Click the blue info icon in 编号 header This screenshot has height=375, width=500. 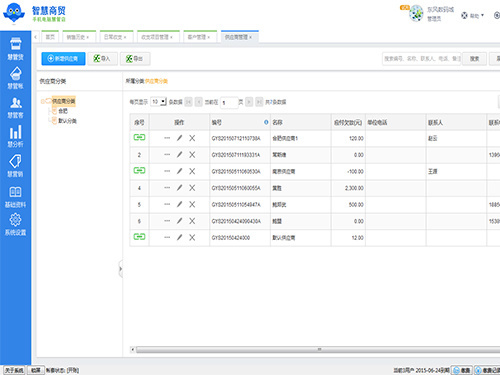[x=266, y=122]
